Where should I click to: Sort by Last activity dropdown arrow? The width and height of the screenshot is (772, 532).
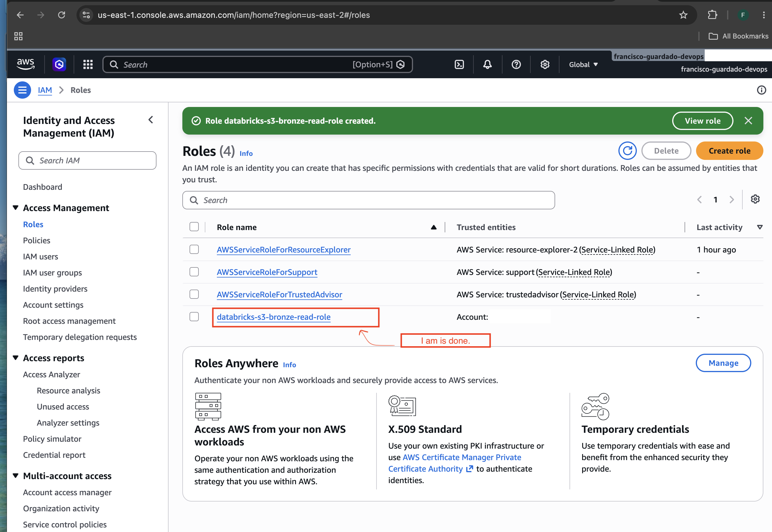[x=760, y=227]
